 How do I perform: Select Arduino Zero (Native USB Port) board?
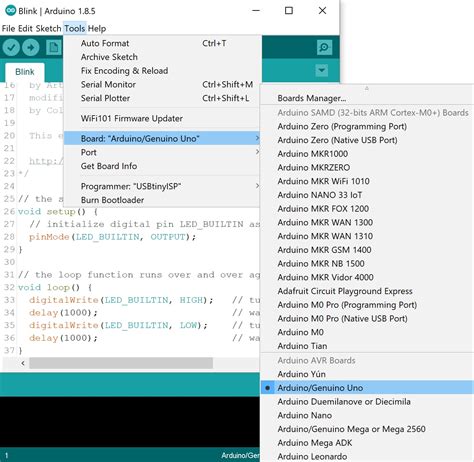click(367, 140)
